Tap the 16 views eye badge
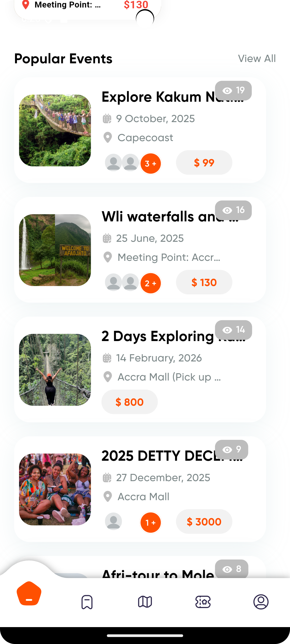Image resolution: width=290 pixels, height=644 pixels. (233, 210)
